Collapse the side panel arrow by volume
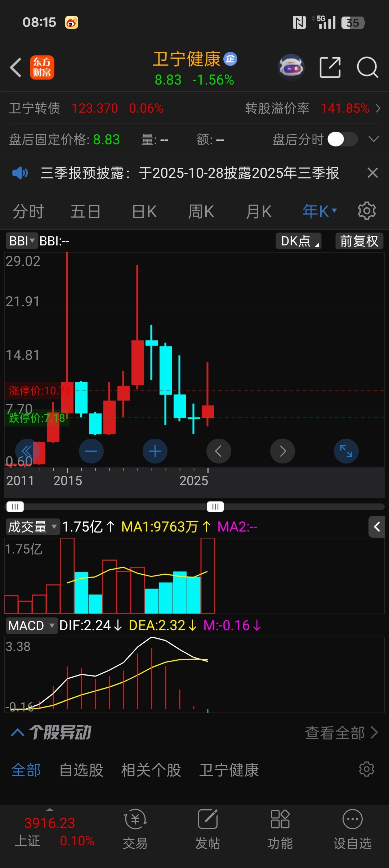 pos(377,527)
